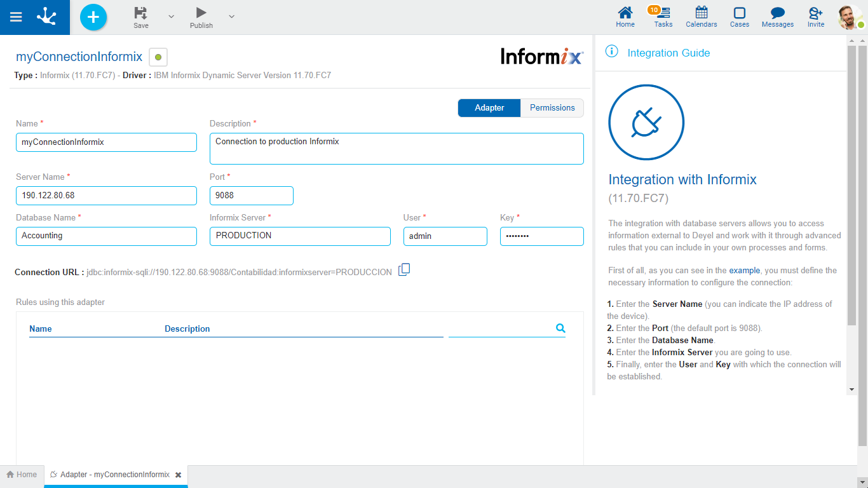Open the hamburger main menu
This screenshot has width=868, height=488.
pos(17,17)
